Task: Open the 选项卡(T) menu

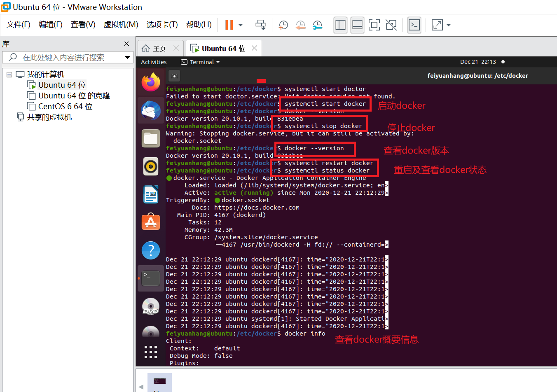Action: 162,25
